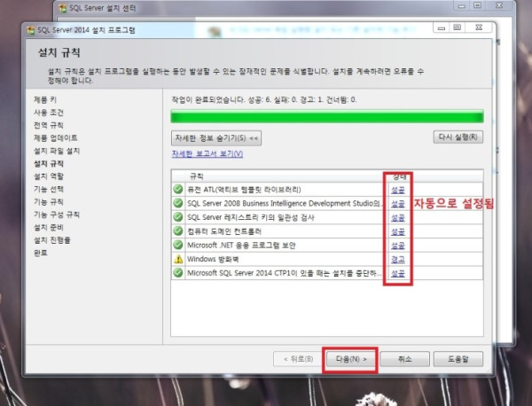Click the Windows 방화벽 rule text
Screen dimensions: 532x406
pos(213,259)
